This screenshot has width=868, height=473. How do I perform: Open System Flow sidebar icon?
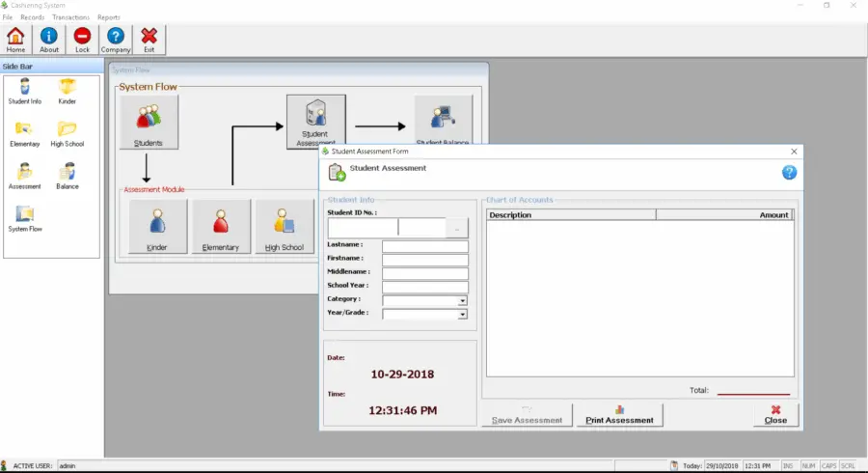pos(24,218)
